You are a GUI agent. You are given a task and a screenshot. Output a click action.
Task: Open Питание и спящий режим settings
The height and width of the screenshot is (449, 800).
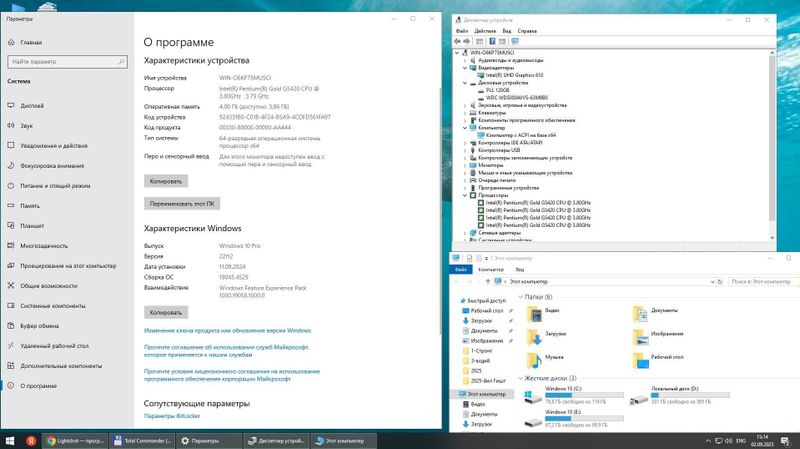[55, 186]
